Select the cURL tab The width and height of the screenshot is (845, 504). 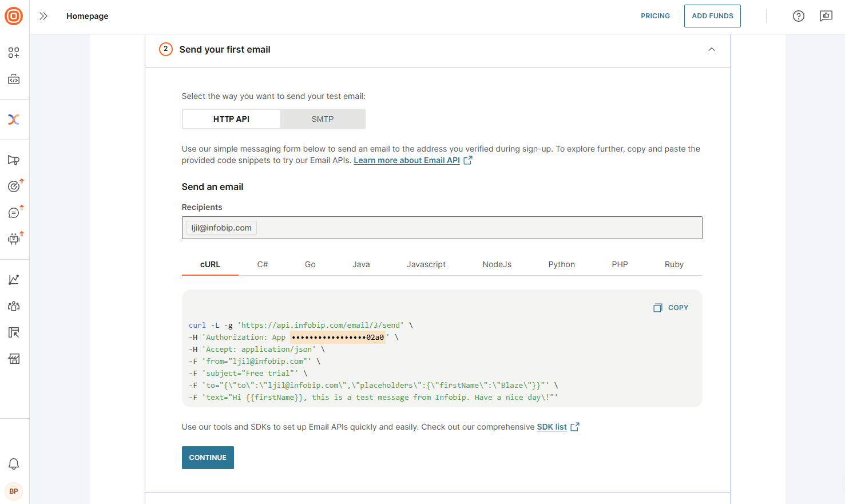(210, 264)
